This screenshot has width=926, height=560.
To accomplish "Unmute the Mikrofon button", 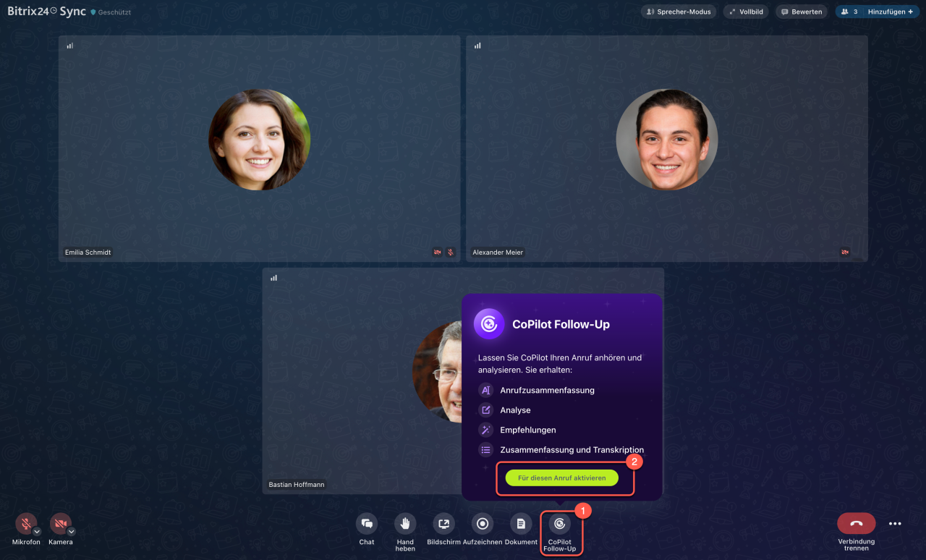I will [x=26, y=524].
